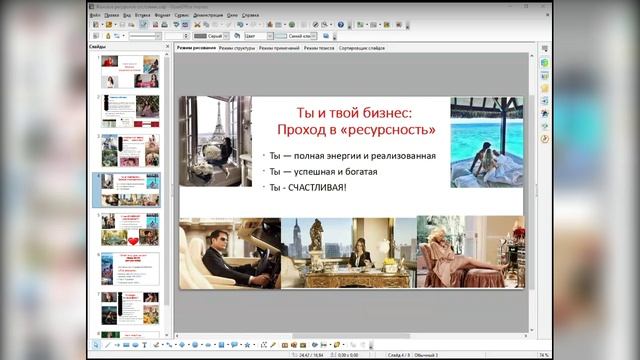
Task: Click the Area fill bucket icon
Action: [x=237, y=36]
